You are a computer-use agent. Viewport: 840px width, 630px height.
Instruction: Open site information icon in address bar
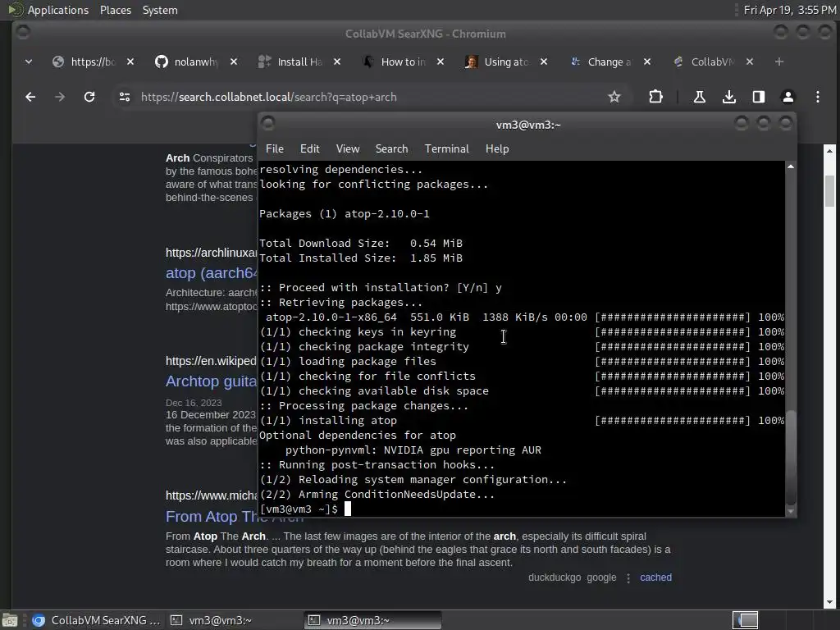(125, 97)
